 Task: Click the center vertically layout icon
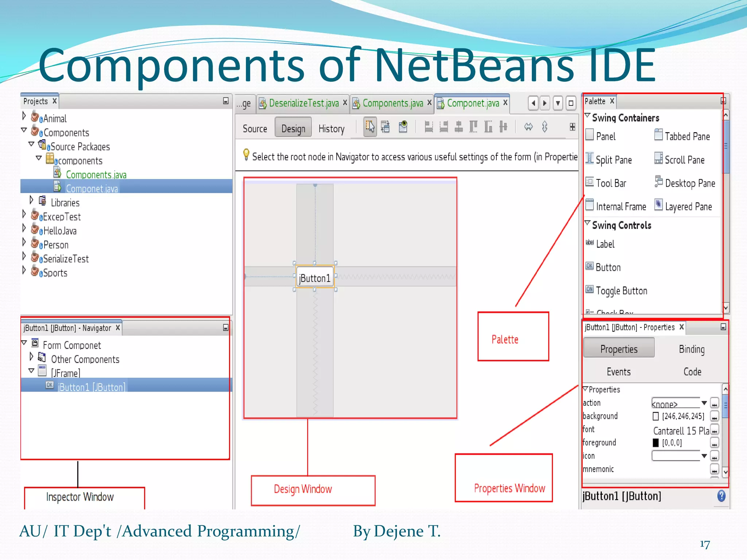pos(503,127)
